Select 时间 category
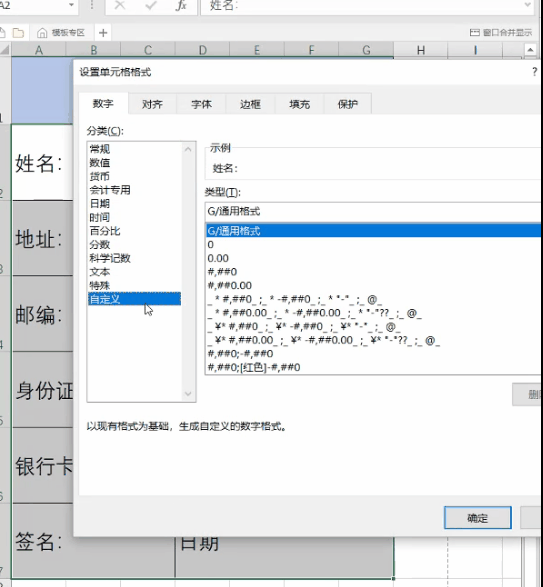Image resolution: width=543 pixels, height=587 pixels. pos(134,217)
